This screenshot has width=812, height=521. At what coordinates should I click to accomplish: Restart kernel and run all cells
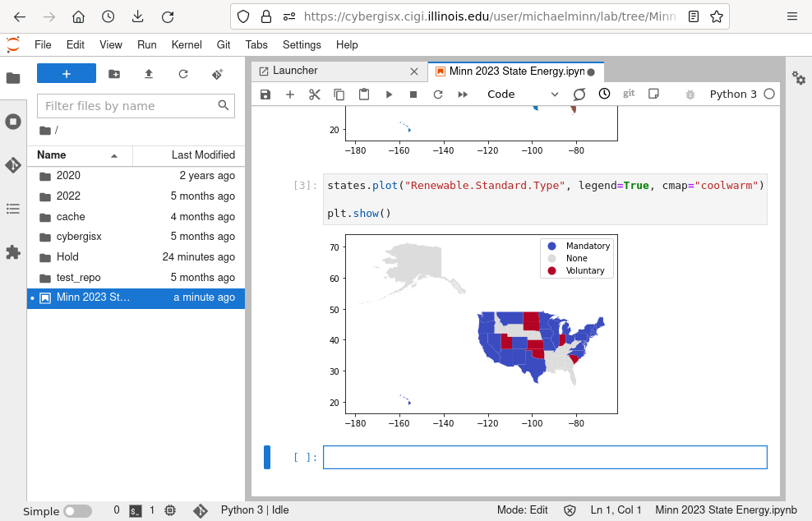pyautogui.click(x=463, y=95)
